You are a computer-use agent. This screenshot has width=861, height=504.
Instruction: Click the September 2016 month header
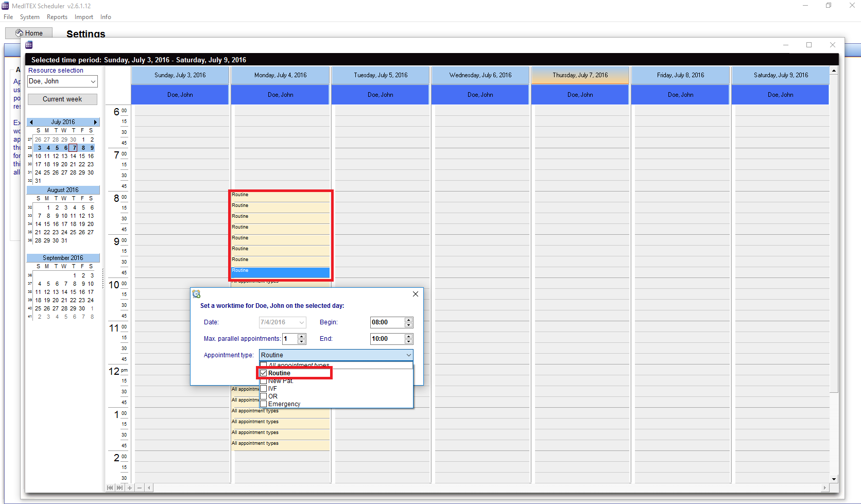(x=63, y=258)
